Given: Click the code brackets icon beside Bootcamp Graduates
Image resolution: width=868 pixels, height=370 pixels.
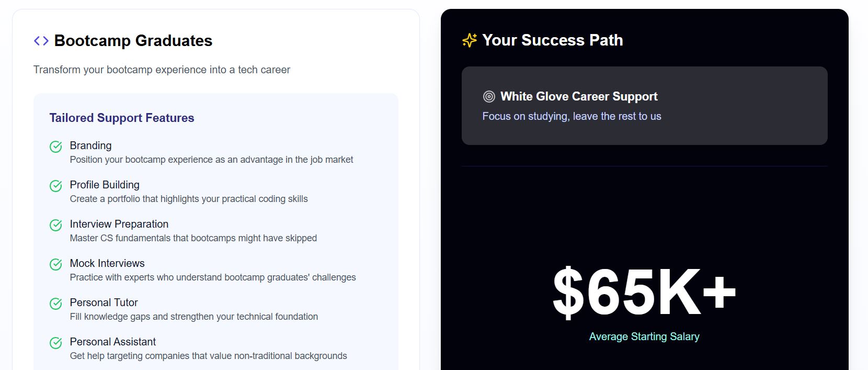Looking at the screenshot, I should coord(41,41).
